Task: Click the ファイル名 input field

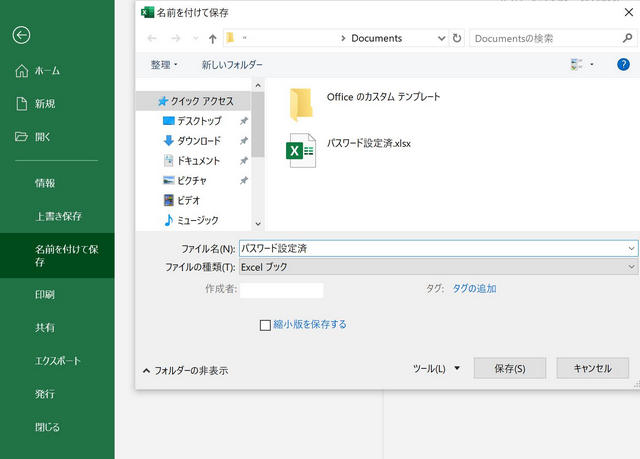Action: click(438, 248)
